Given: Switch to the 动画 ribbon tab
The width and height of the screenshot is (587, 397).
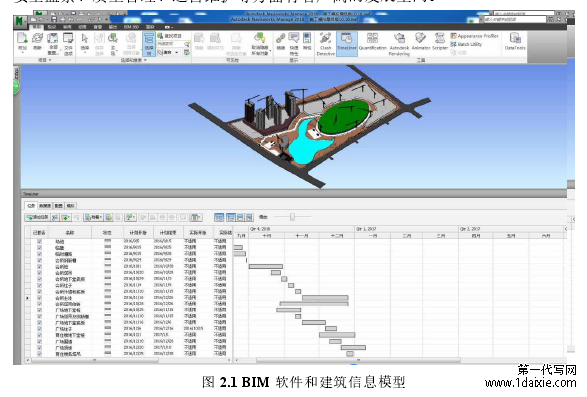Looking at the screenshot, I should click(x=82, y=27).
